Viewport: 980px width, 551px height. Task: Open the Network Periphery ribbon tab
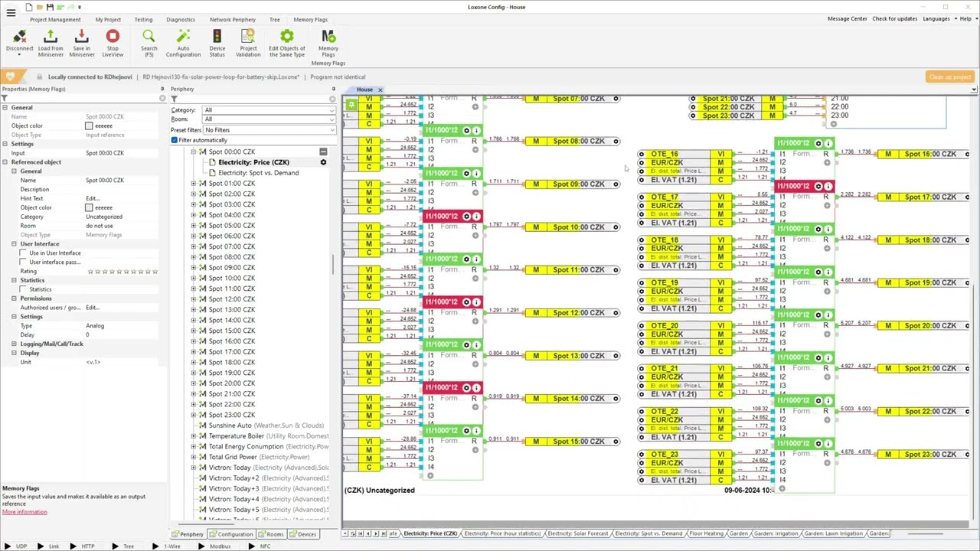coord(233,19)
